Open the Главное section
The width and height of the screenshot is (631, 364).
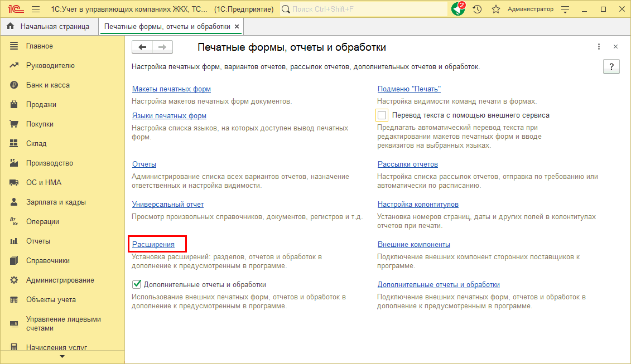40,46
